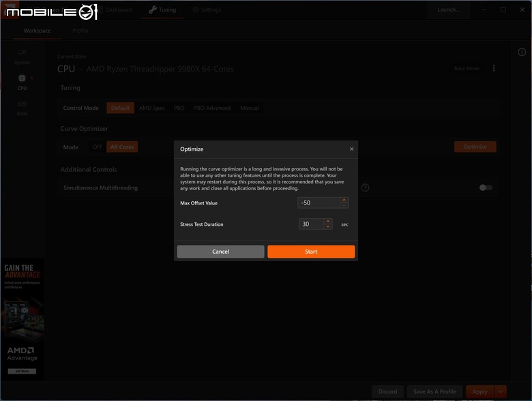This screenshot has height=401, width=532.
Task: Open the three-dot more options menu
Action: pyautogui.click(x=494, y=68)
